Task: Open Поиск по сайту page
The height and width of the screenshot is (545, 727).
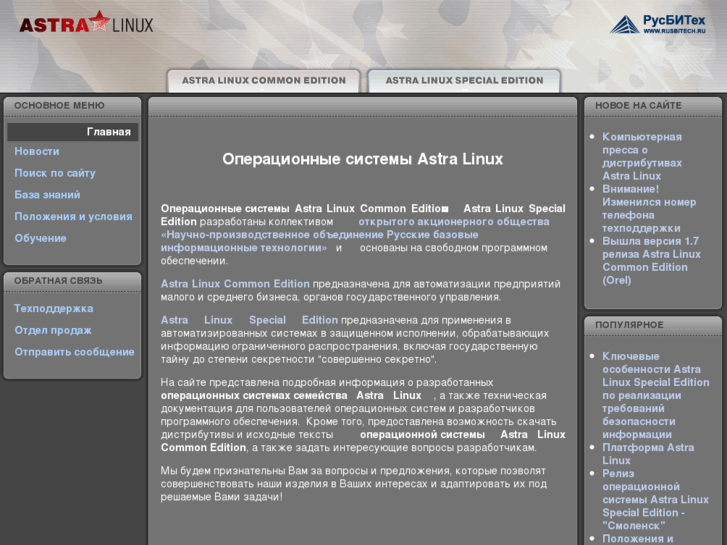Action: [55, 173]
